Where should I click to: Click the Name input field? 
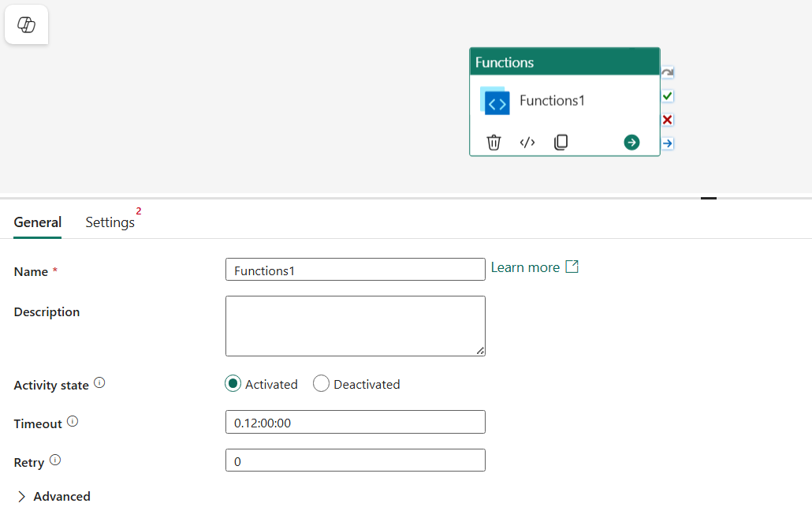coord(356,270)
